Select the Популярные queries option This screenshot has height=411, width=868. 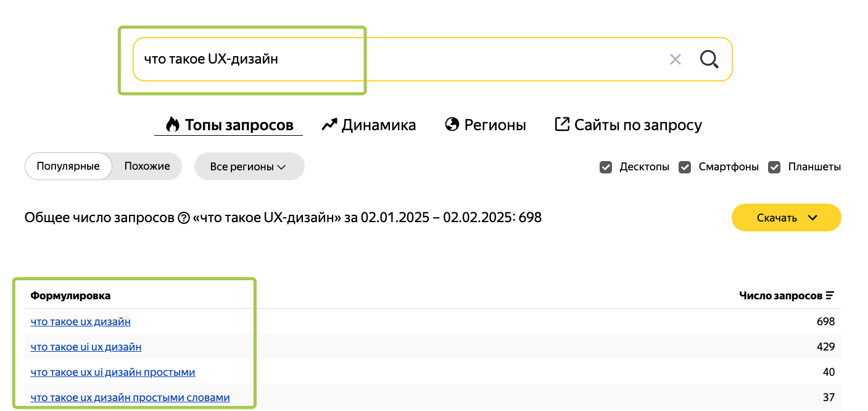68,167
